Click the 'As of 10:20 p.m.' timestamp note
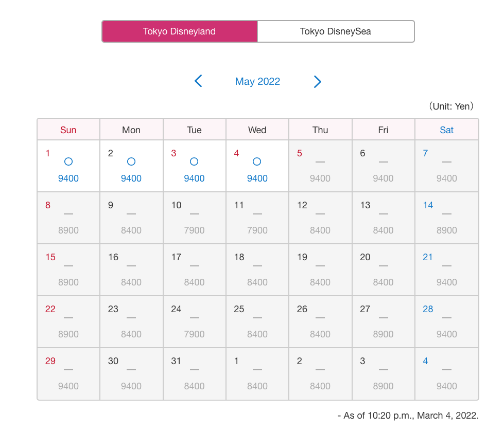This screenshot has width=504, height=432. pyautogui.click(x=408, y=416)
